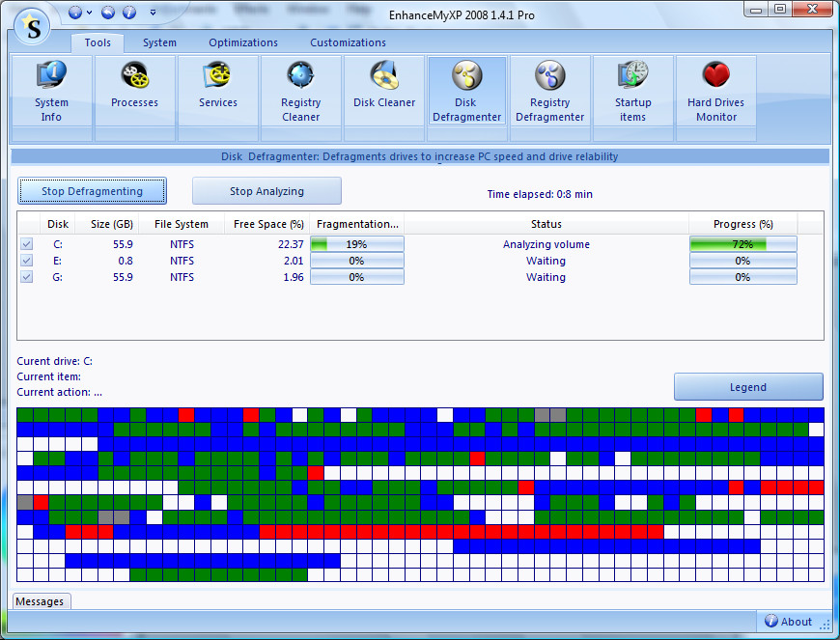
Task: Click the info quick-access icon
Action: (129, 13)
